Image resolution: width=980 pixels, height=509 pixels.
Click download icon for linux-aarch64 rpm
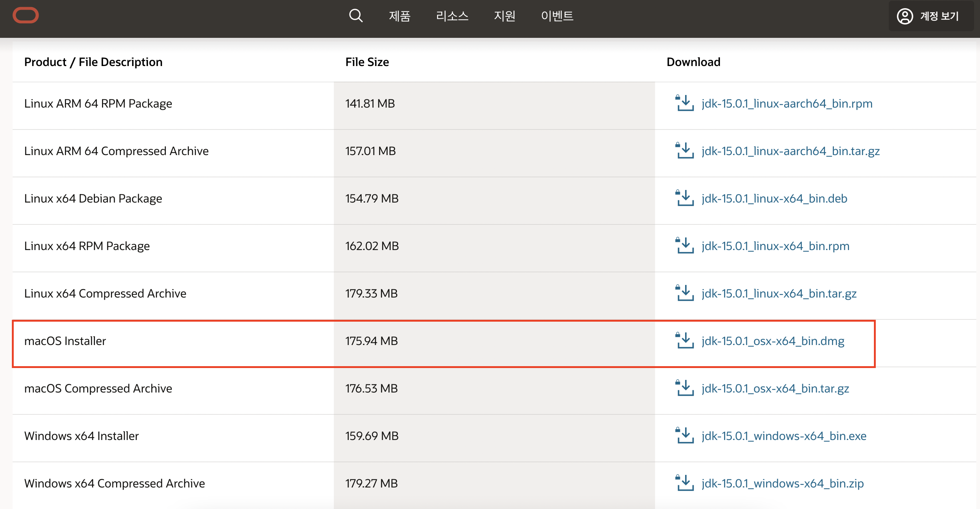click(x=684, y=103)
